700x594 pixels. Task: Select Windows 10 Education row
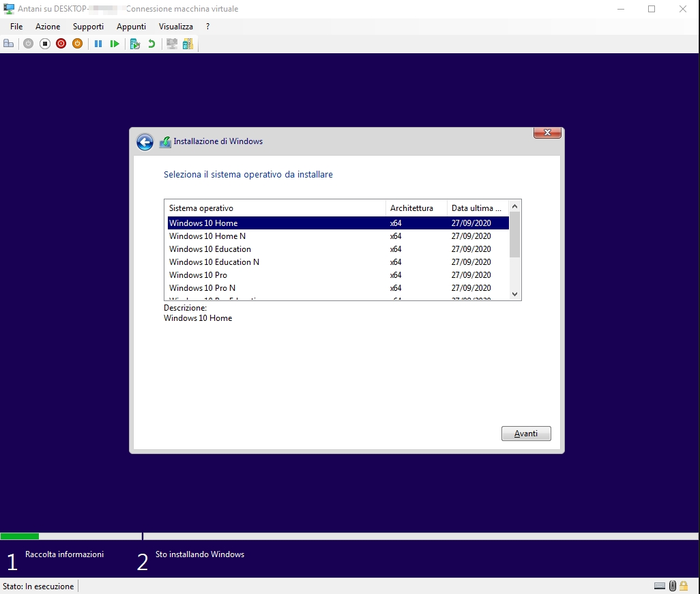tap(338, 249)
